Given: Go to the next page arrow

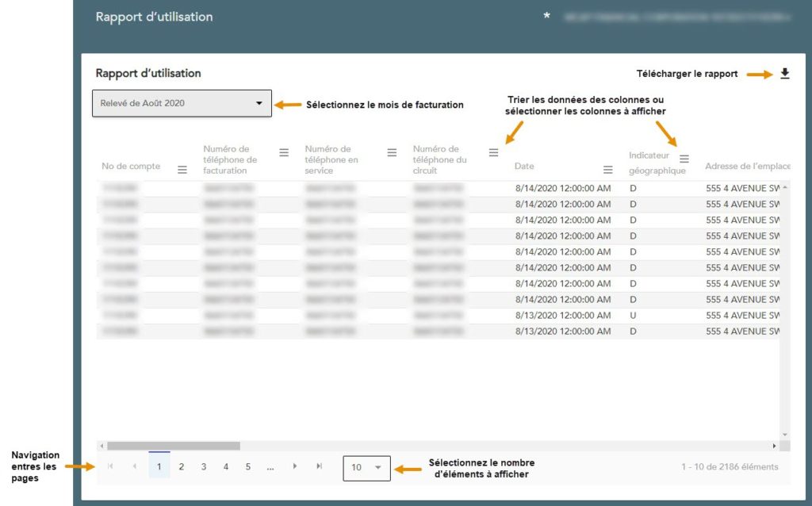Looking at the screenshot, I should click(x=295, y=466).
